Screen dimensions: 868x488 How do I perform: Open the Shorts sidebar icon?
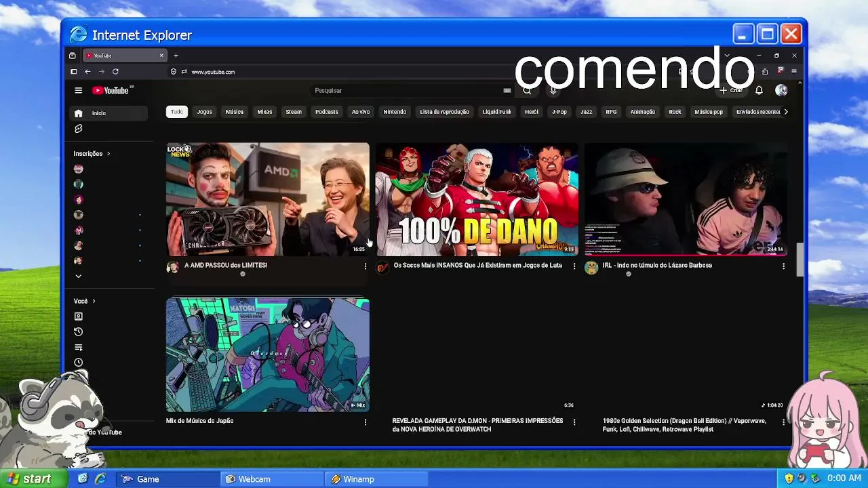click(79, 129)
